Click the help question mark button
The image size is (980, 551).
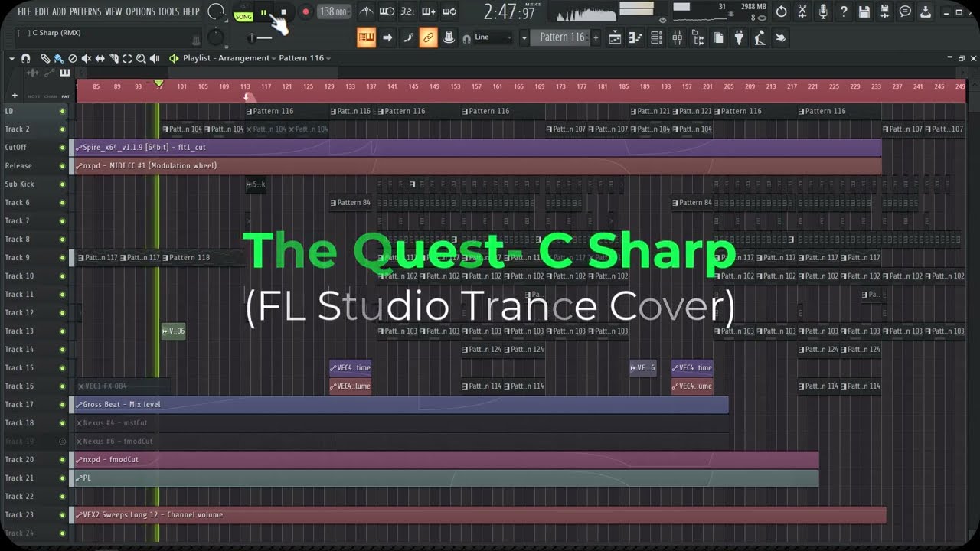click(844, 11)
